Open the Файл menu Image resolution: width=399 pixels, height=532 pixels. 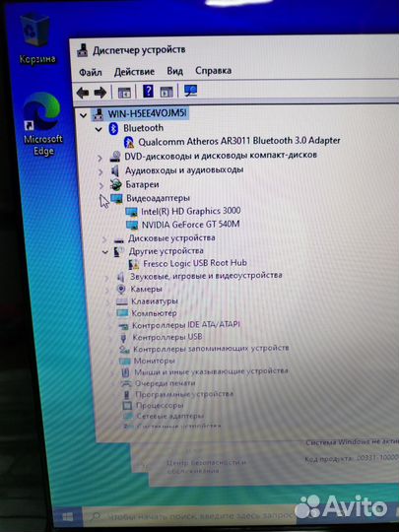[x=91, y=72]
